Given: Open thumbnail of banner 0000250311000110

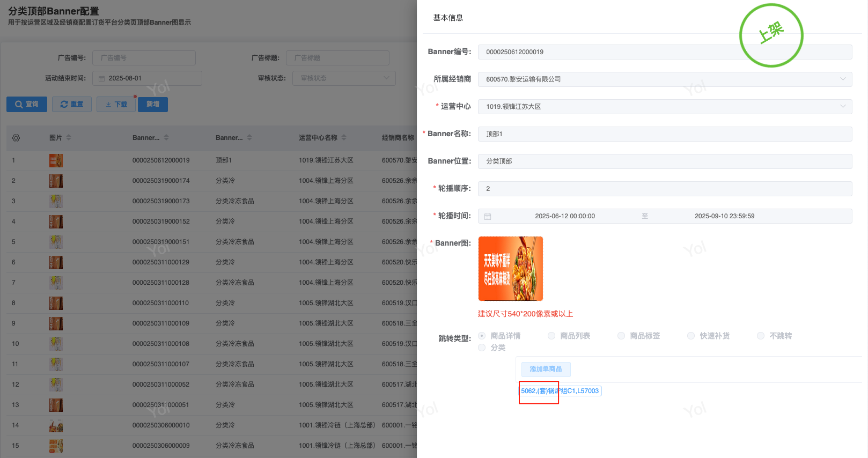Looking at the screenshot, I should (x=56, y=303).
